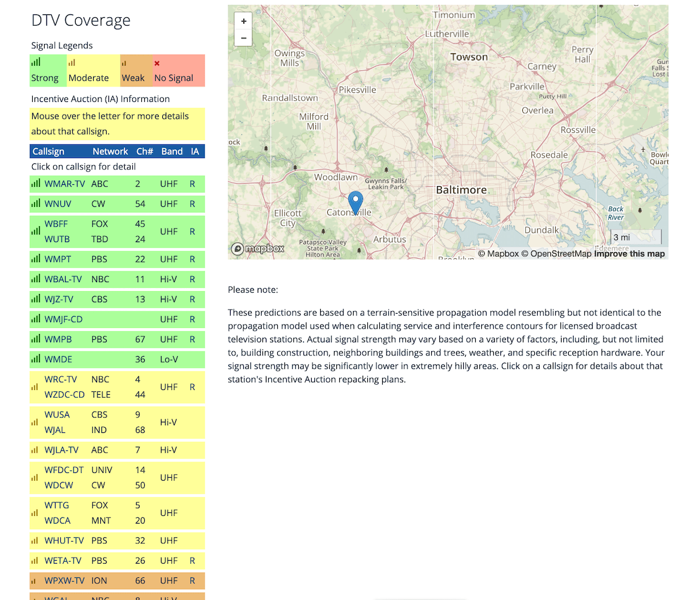Click the Strong legend signal icon
This screenshot has width=700, height=600.
(x=36, y=62)
